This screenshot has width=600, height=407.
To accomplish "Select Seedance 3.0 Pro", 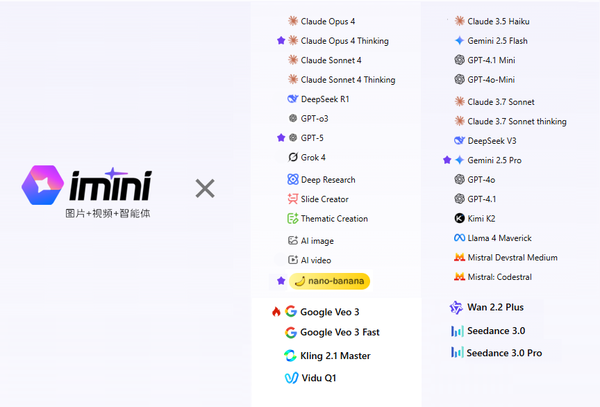I will click(504, 353).
